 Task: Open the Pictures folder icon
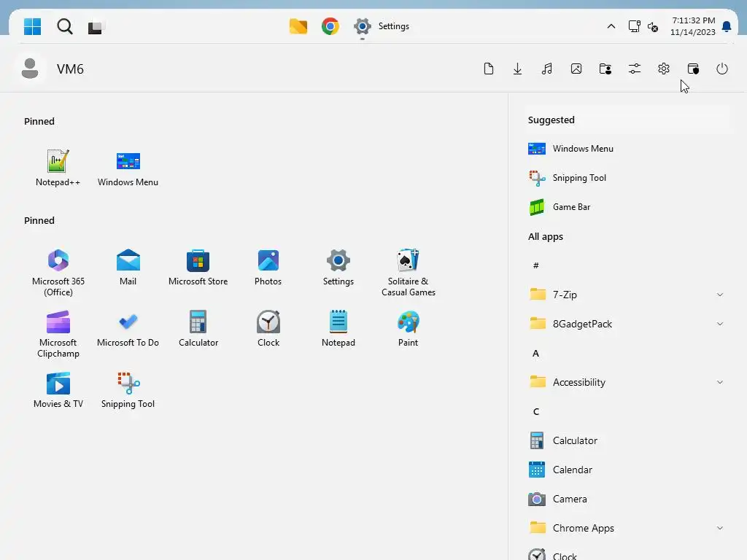tap(576, 69)
